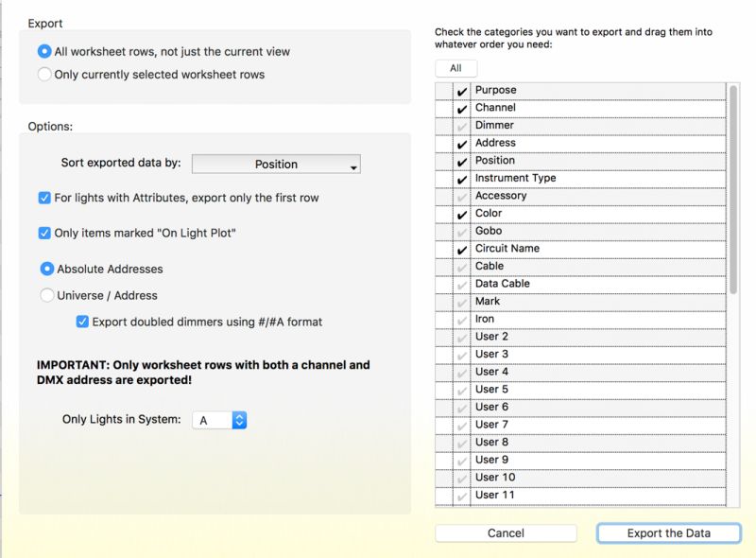Select the Purpose row text
This screenshot has height=558, width=756.
click(495, 90)
